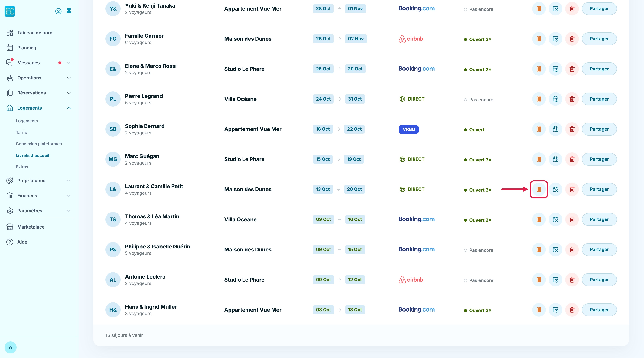644x358 pixels.
Task: Click Partager for Marc Guégan
Action: pyautogui.click(x=599, y=159)
